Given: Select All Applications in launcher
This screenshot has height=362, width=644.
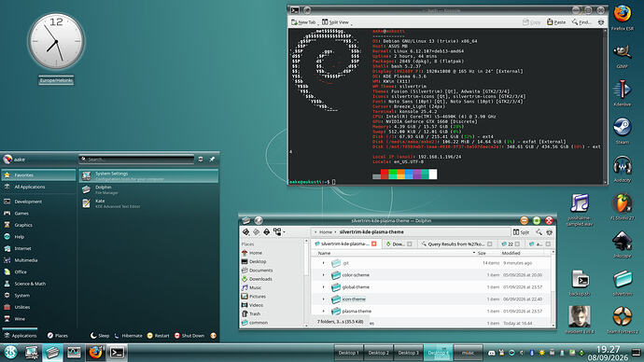Looking at the screenshot, I should coord(38,187).
